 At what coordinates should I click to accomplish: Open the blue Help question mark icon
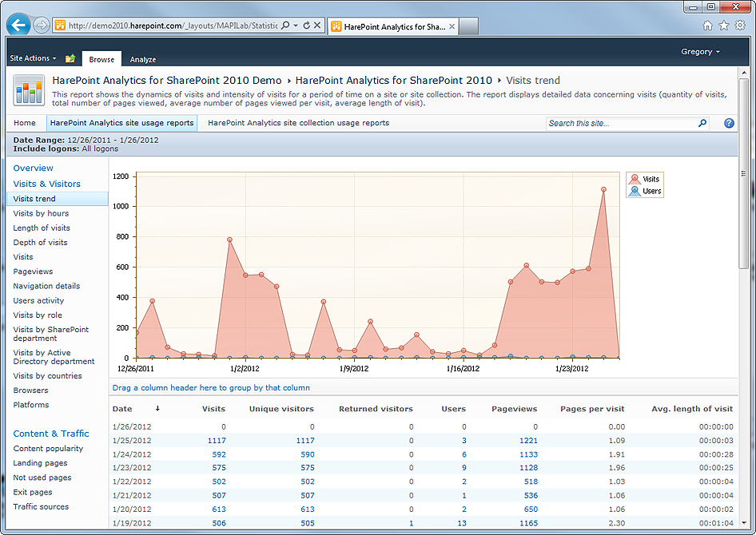(x=729, y=123)
